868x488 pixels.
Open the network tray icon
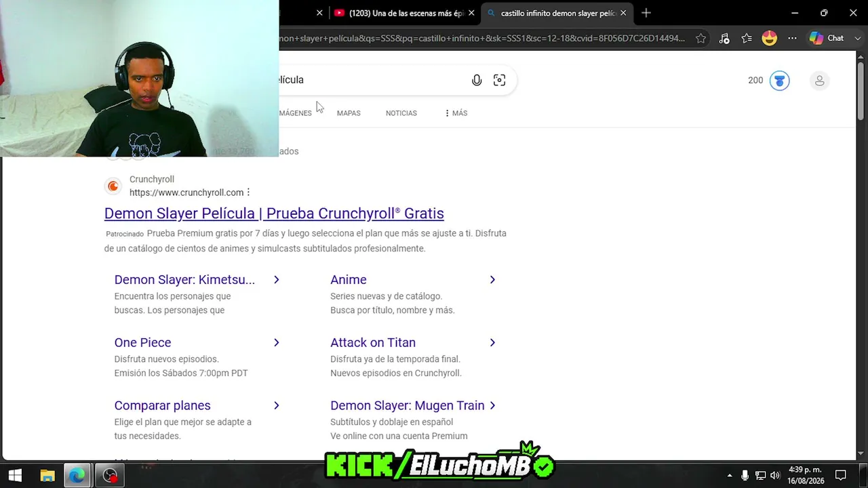point(760,475)
